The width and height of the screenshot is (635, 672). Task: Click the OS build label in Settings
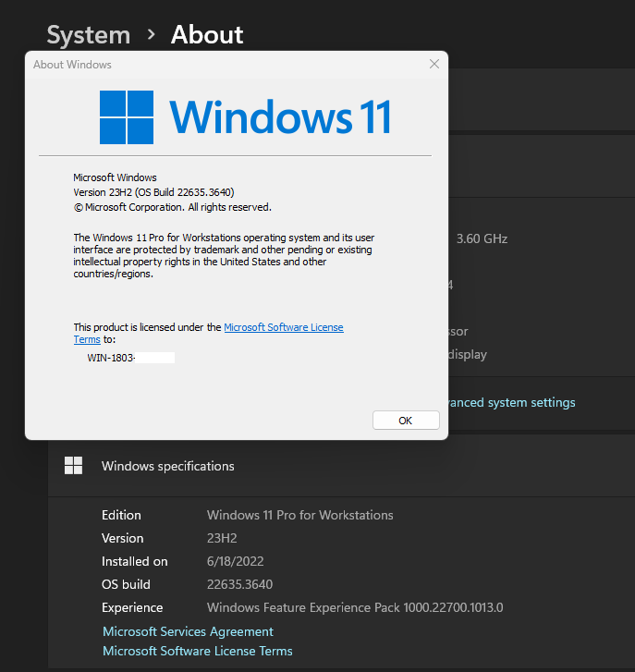point(126,584)
